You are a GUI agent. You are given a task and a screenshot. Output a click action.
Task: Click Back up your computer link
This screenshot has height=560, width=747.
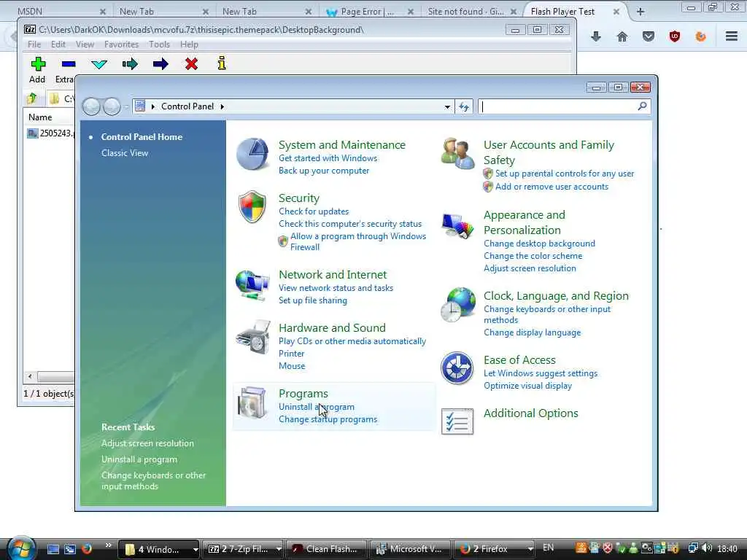click(324, 171)
